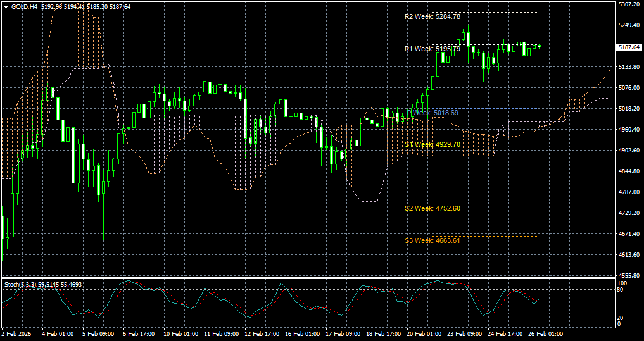The height and width of the screenshot is (341, 644).
Task: Click the 2 Feb 2026 date label
Action: [16, 334]
